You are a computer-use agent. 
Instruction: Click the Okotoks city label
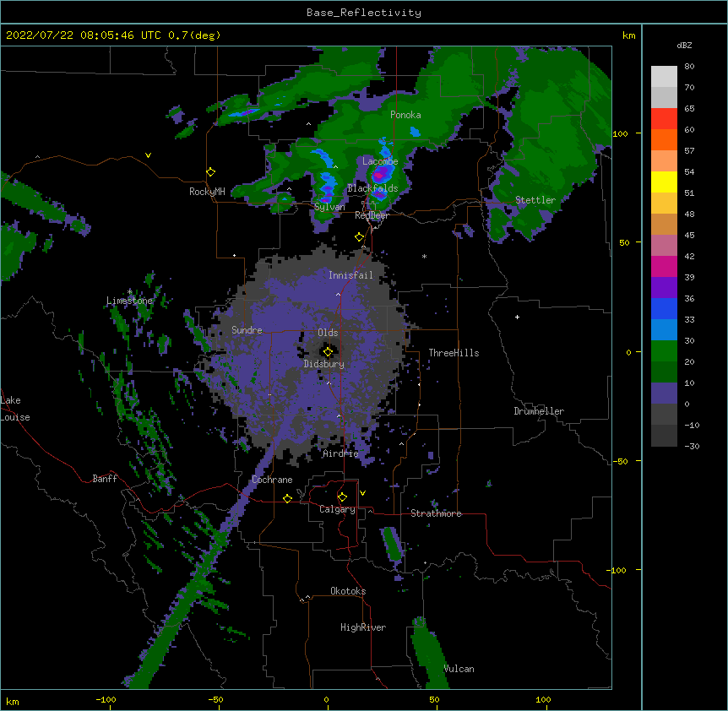pyautogui.click(x=348, y=591)
